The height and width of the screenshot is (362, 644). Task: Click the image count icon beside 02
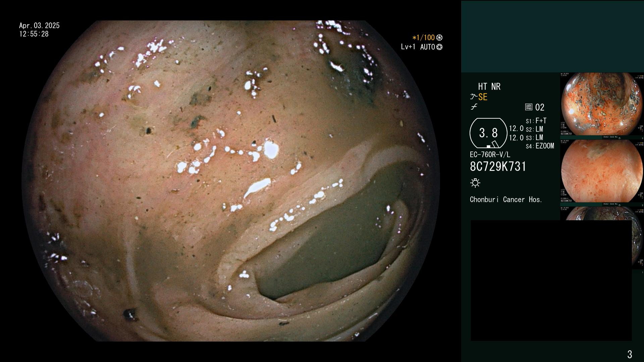(529, 107)
